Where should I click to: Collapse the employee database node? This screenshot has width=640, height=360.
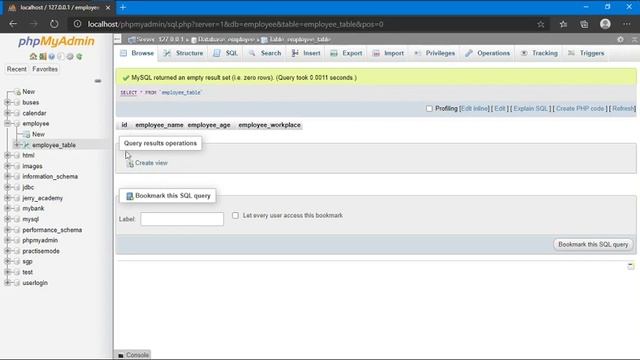[x=7, y=123]
